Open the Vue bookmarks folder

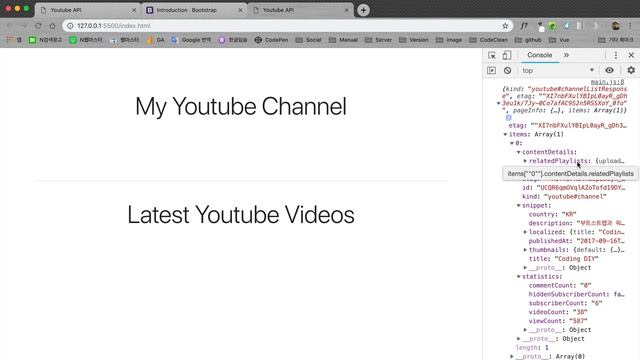[559, 40]
